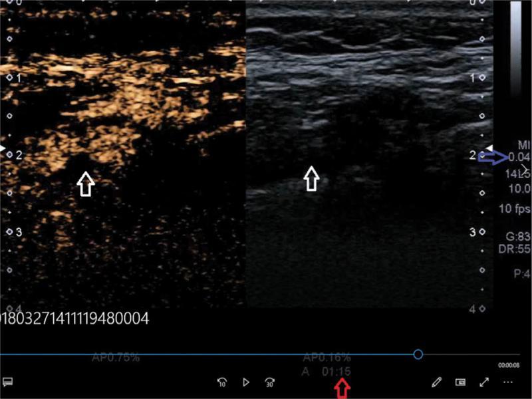Click the grayscale bar at top right

(x=515, y=47)
